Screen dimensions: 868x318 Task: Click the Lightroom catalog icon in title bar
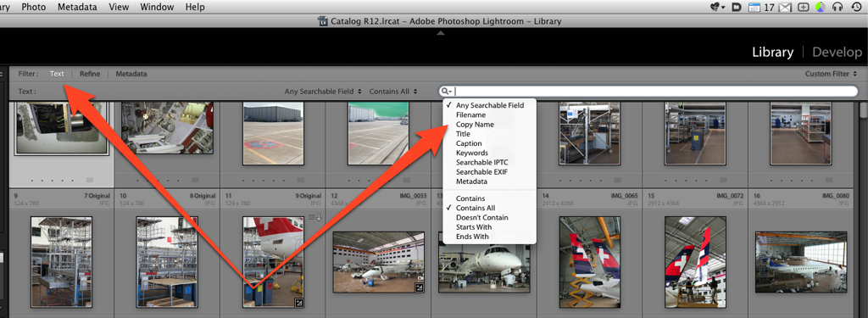(323, 21)
